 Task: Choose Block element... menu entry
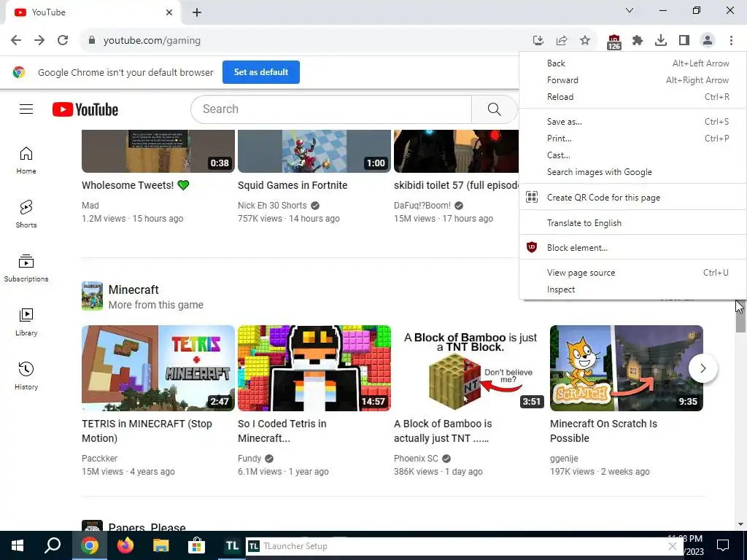(633, 248)
